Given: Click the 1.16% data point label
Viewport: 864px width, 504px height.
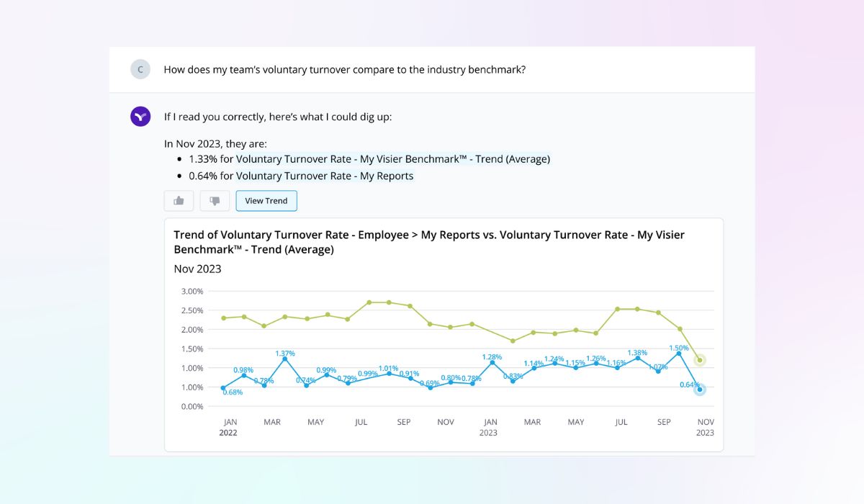Looking at the screenshot, I should [x=616, y=363].
